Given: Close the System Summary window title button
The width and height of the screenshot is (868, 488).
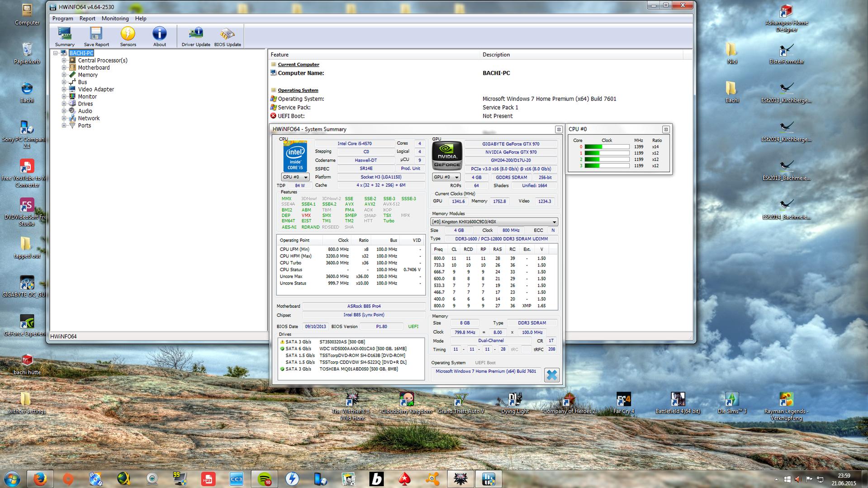Looking at the screenshot, I should [x=559, y=129].
